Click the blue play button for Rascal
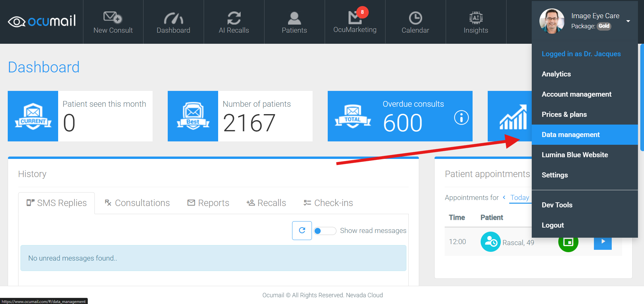Image resolution: width=644 pixels, height=304 pixels. [x=603, y=243]
